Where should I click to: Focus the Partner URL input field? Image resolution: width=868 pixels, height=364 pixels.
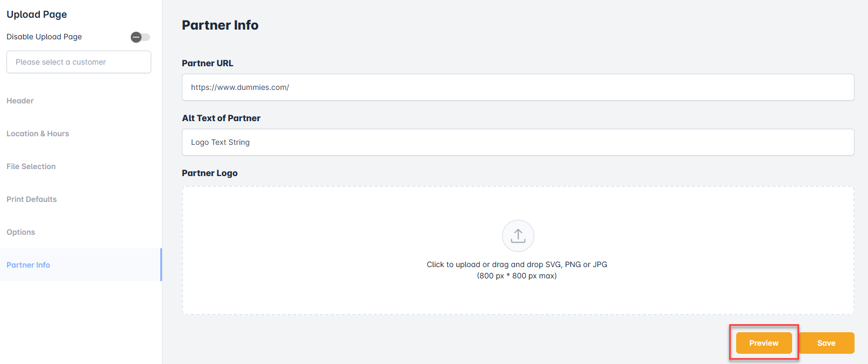click(518, 87)
